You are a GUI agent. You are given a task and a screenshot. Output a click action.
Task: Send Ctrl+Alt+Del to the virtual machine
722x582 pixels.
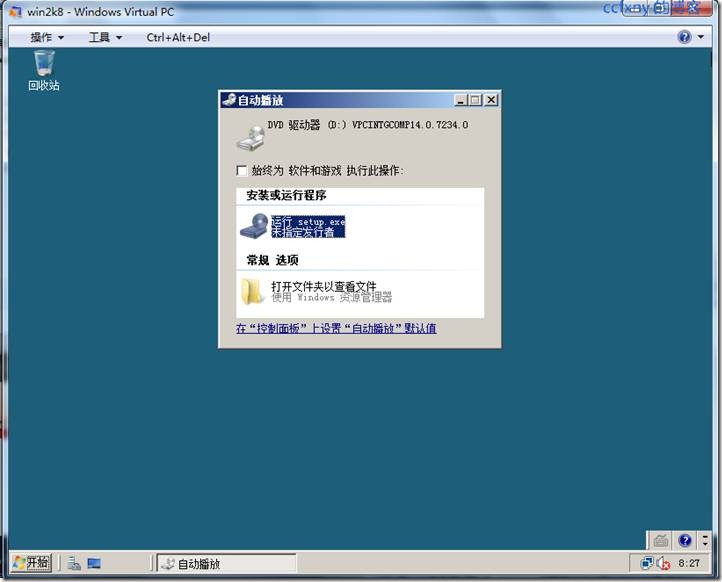click(x=178, y=37)
